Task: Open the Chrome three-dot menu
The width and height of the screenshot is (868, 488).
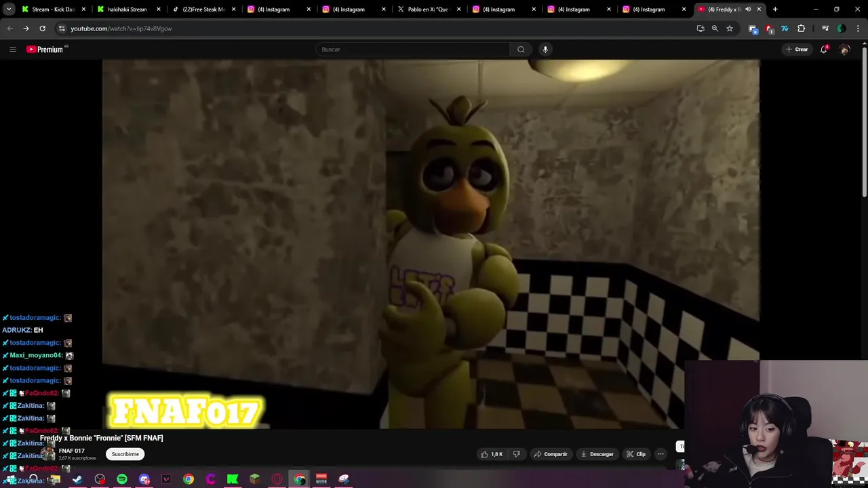Action: (858, 28)
